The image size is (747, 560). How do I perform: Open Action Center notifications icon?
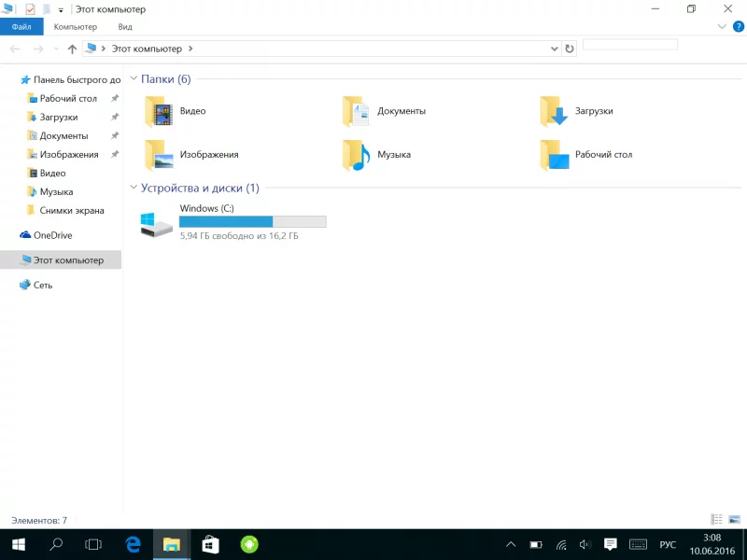(x=611, y=544)
